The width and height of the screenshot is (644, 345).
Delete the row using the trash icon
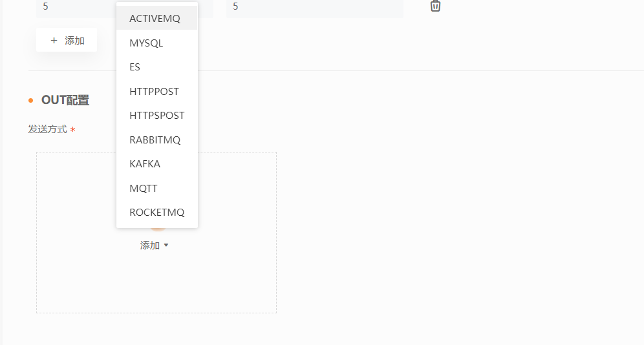pos(435,6)
